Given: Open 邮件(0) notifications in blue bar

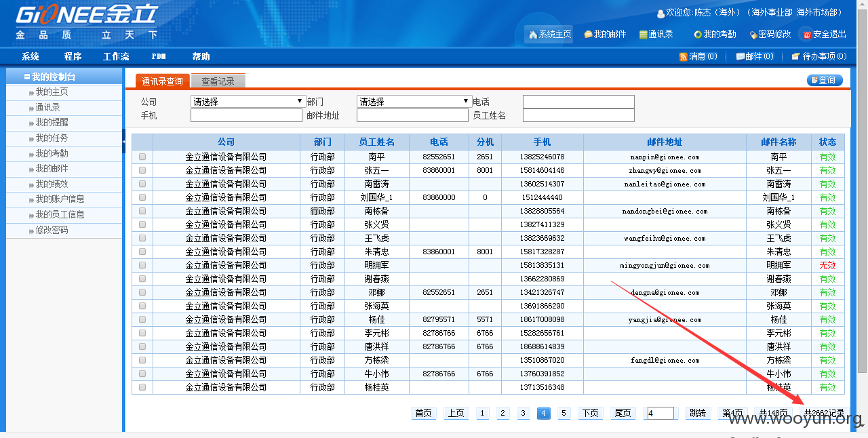Looking at the screenshot, I should pyautogui.click(x=755, y=56).
